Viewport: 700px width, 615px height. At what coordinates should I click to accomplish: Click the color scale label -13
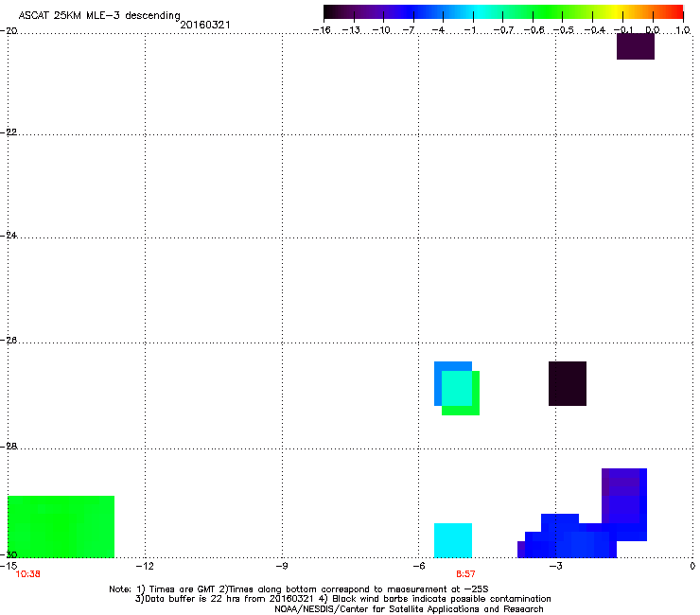click(x=351, y=30)
